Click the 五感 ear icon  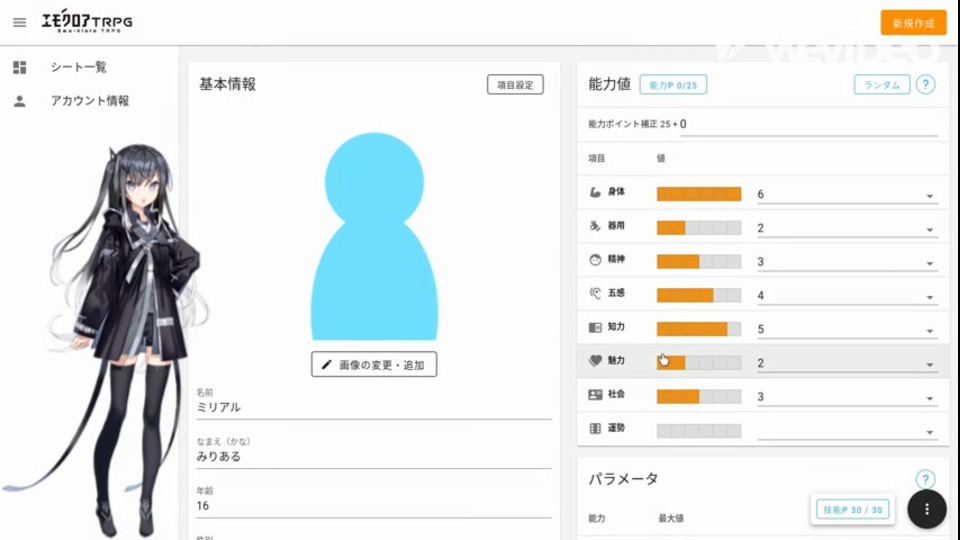point(594,293)
